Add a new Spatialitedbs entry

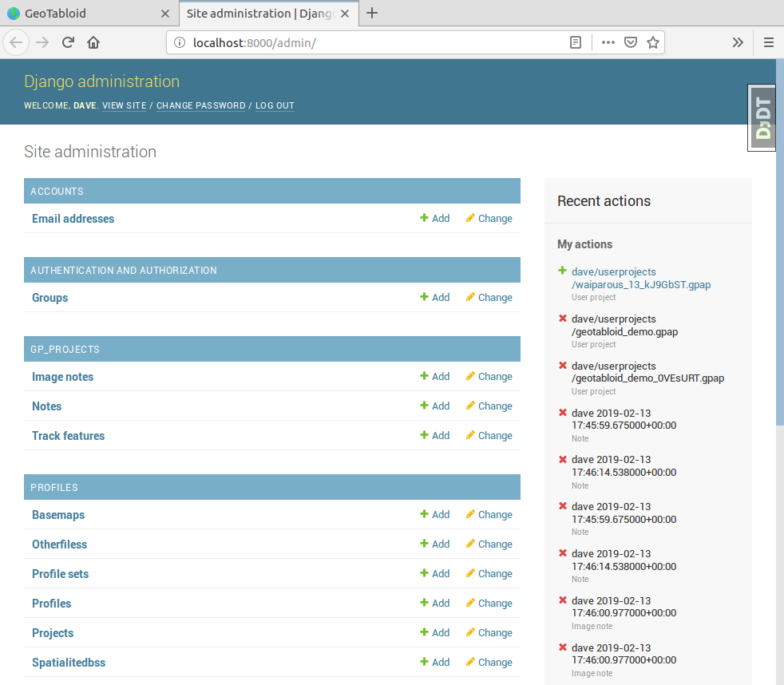tap(435, 662)
